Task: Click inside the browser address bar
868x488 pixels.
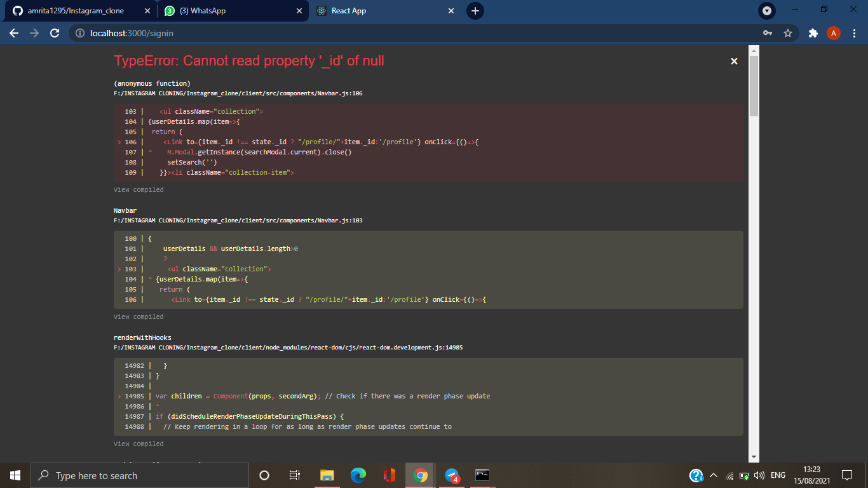Action: click(x=254, y=33)
